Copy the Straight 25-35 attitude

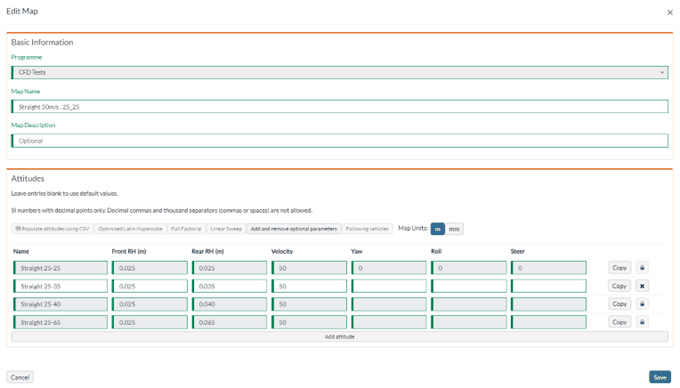[x=619, y=286]
